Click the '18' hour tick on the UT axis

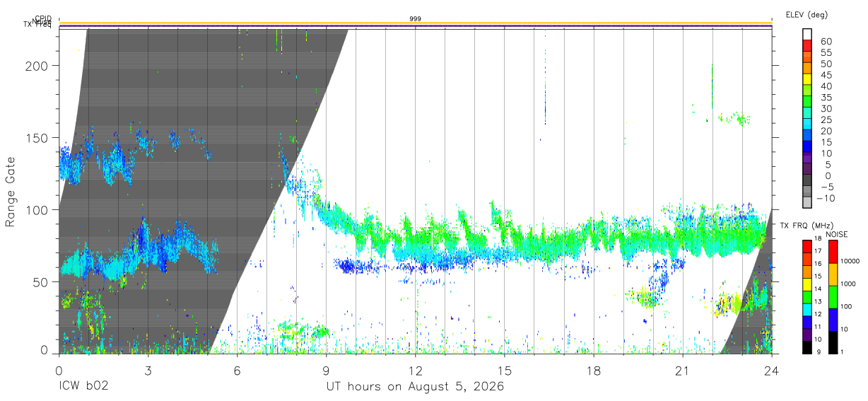[x=594, y=371]
